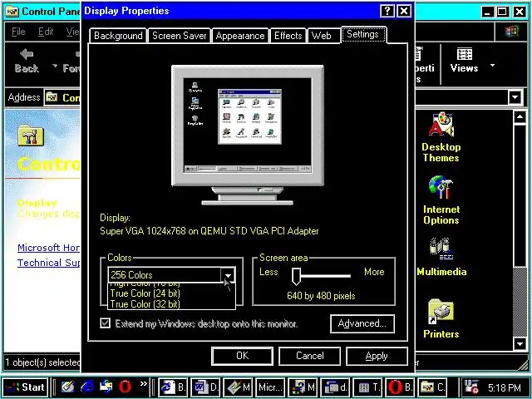The image size is (532, 399).
Task: Switch to the Opera 'B.' taskbar button
Action: click(401, 387)
